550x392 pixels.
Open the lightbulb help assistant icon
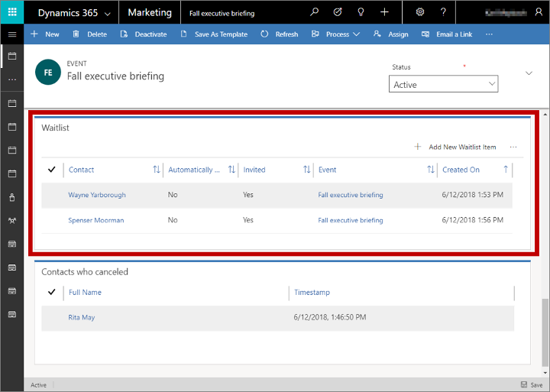tap(361, 12)
